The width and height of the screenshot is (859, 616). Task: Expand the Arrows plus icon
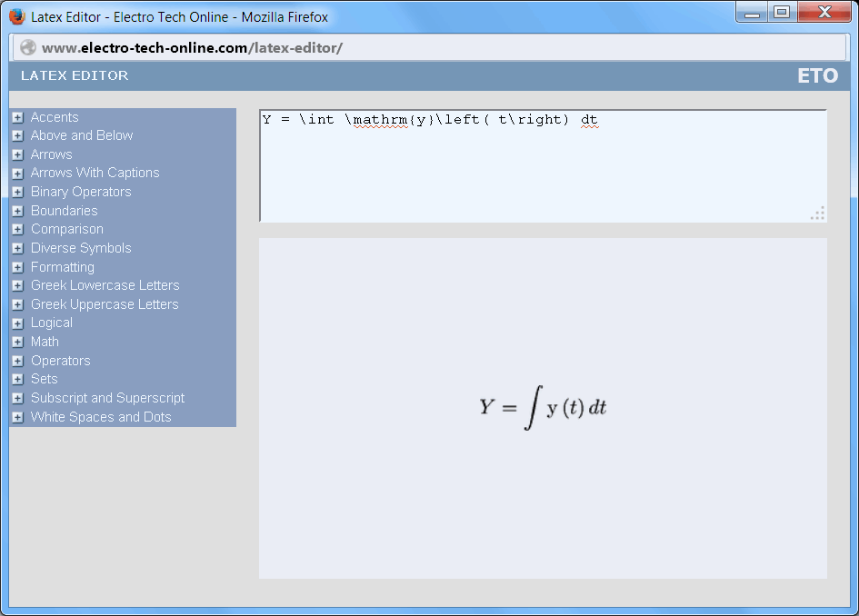click(18, 155)
